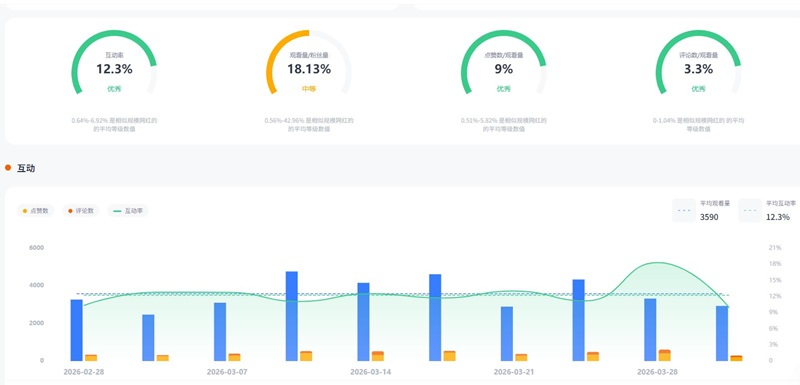Click the blue bar above 2026-03-07

pyautogui.click(x=220, y=331)
